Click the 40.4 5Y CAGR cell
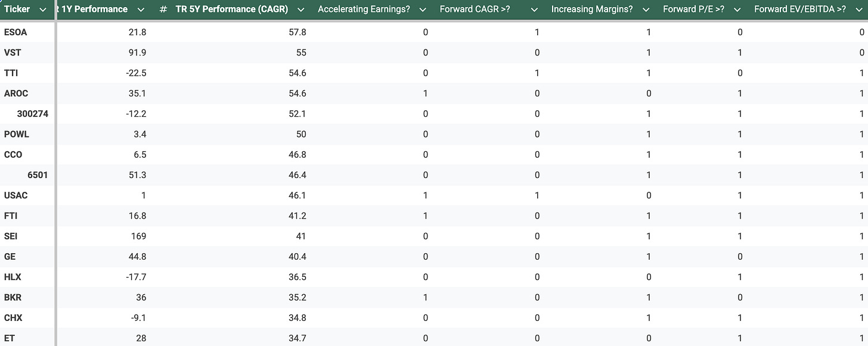 pyautogui.click(x=297, y=256)
